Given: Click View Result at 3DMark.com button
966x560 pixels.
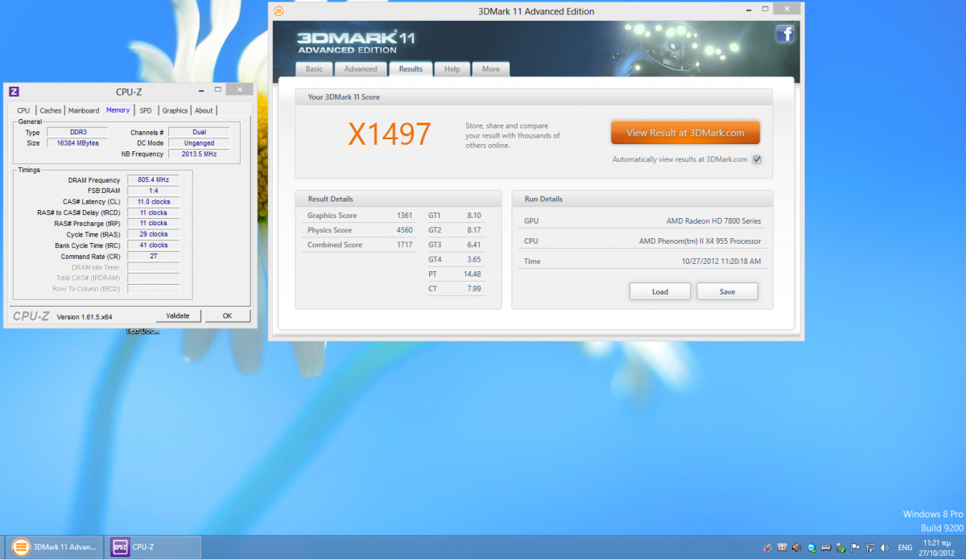Looking at the screenshot, I should [685, 133].
